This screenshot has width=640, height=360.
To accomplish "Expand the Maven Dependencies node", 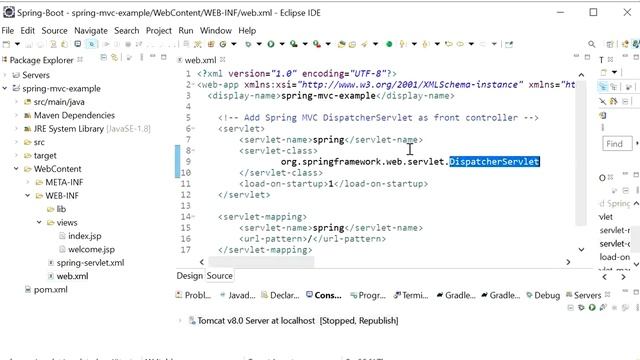I will coord(16,116).
